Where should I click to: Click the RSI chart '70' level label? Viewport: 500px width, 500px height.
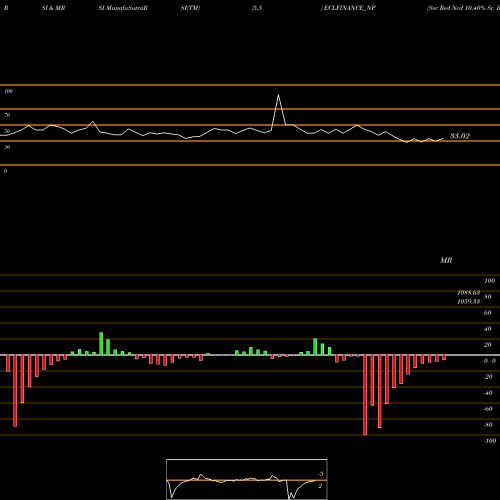point(7,115)
